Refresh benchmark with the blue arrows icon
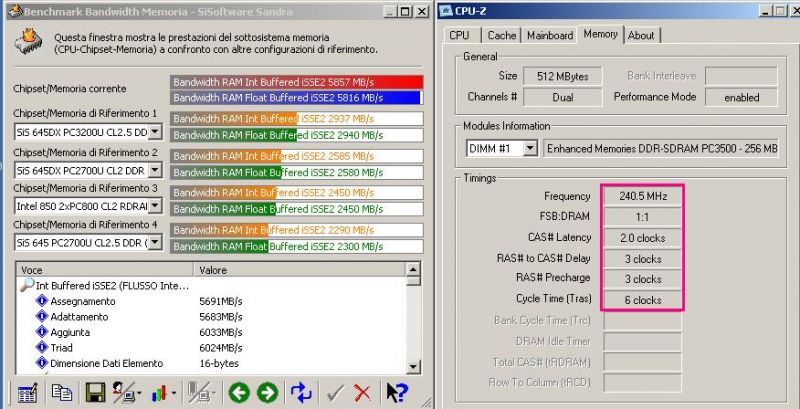 [x=301, y=393]
